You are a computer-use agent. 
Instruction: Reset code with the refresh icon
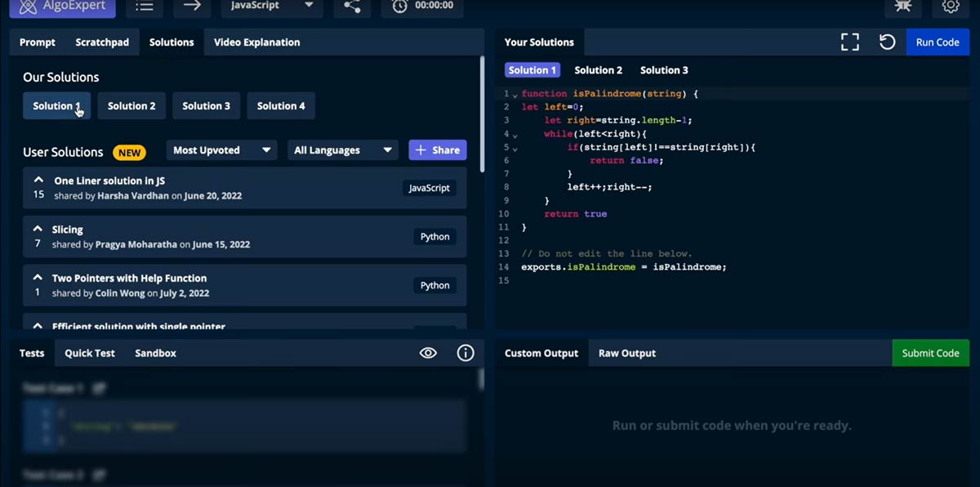click(887, 42)
